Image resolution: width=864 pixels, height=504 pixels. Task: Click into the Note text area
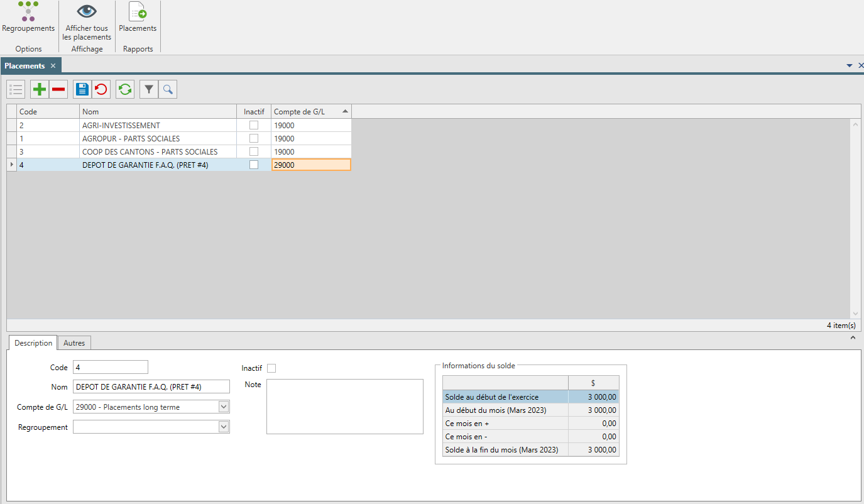(345, 406)
